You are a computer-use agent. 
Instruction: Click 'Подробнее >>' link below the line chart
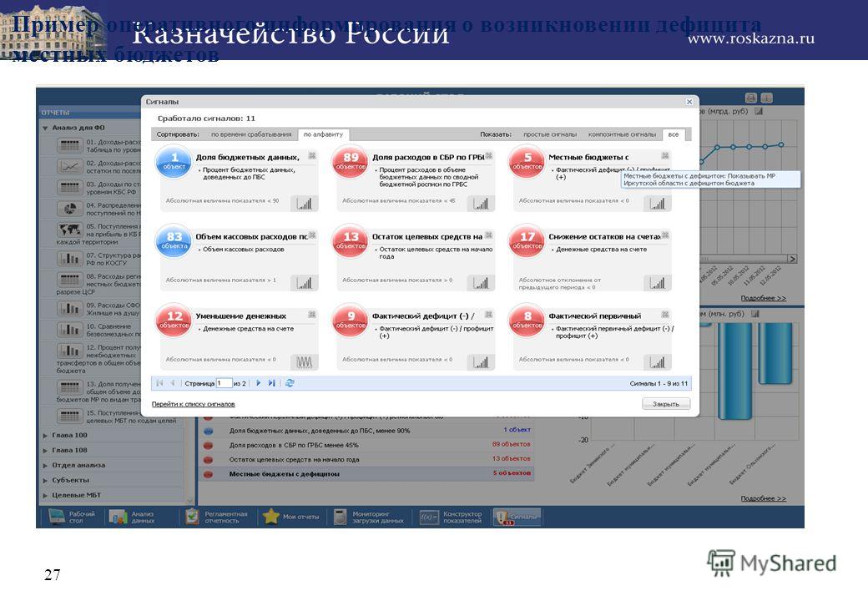764,298
